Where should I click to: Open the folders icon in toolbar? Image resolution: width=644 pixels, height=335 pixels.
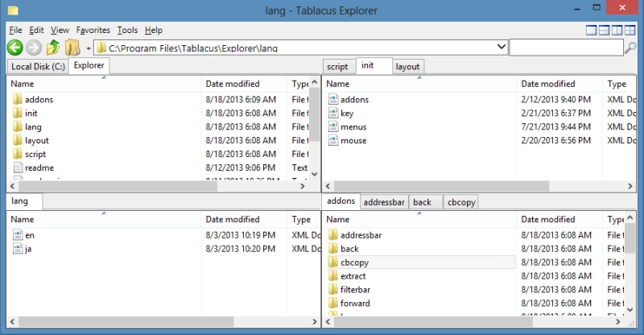pyautogui.click(x=72, y=48)
